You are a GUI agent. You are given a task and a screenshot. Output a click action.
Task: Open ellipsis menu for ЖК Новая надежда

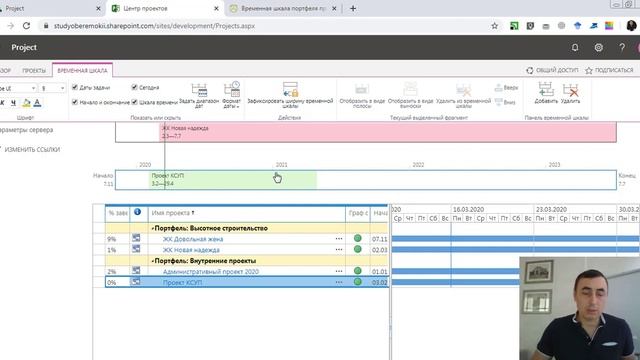(339, 249)
